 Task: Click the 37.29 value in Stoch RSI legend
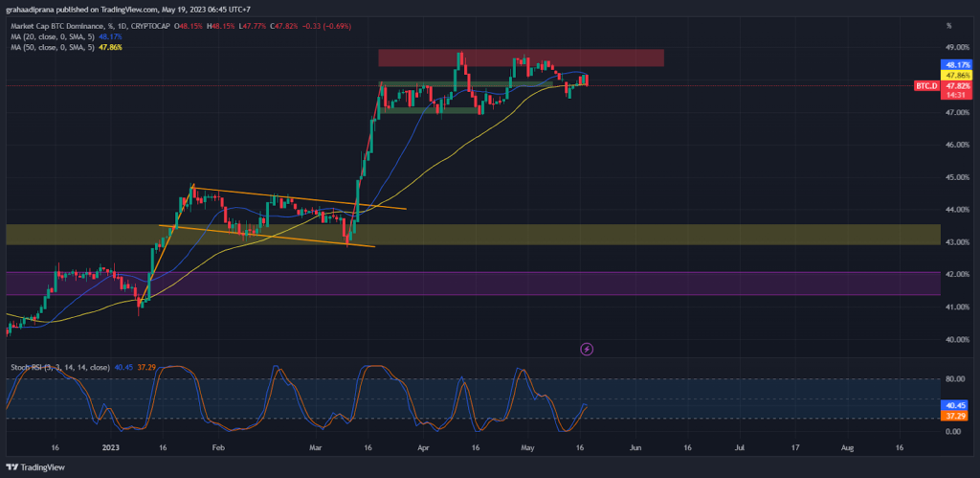pyautogui.click(x=145, y=367)
